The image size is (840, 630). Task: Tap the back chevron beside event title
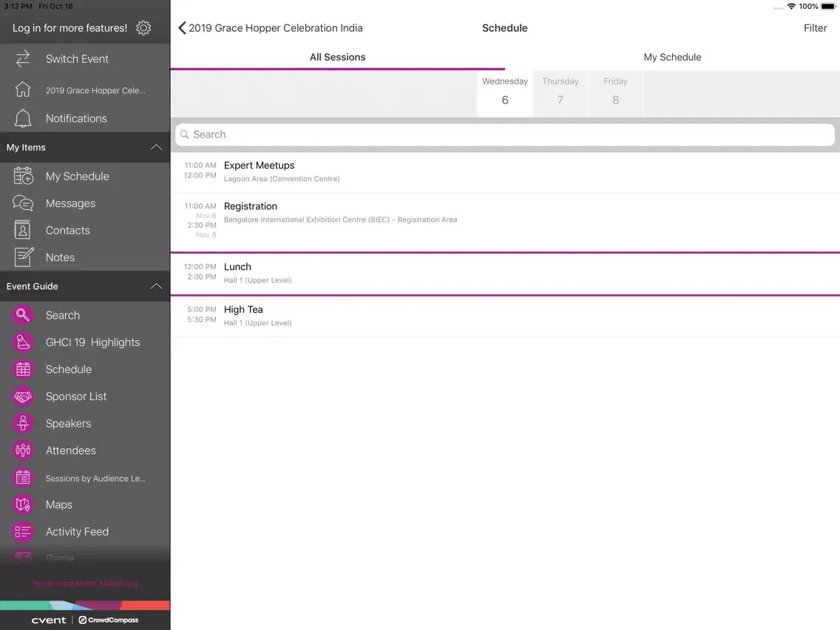coord(182,28)
